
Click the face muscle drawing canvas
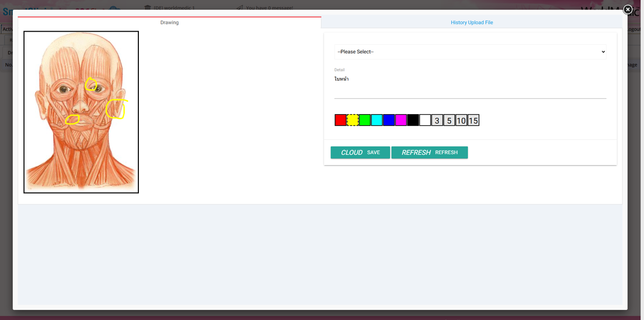(81, 112)
